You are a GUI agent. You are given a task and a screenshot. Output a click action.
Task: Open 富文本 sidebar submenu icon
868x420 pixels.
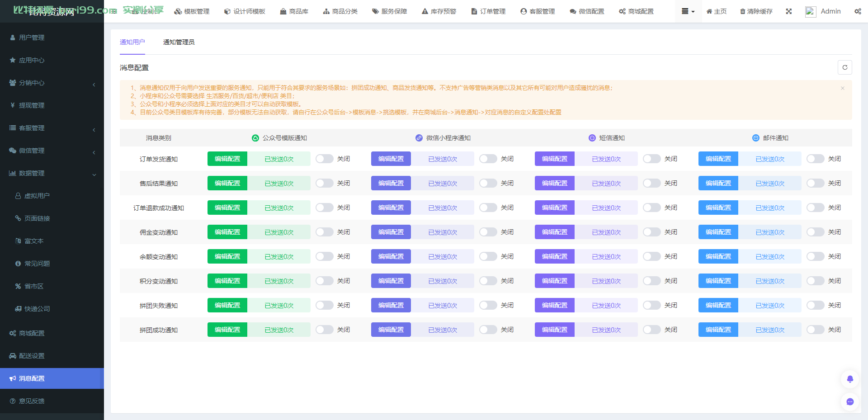(x=18, y=241)
